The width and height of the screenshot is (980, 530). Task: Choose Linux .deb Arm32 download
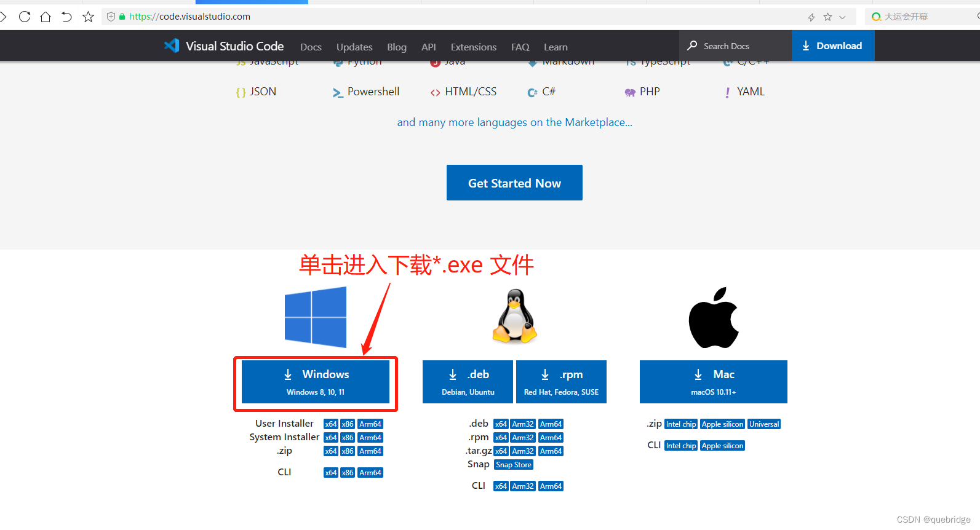coord(523,424)
